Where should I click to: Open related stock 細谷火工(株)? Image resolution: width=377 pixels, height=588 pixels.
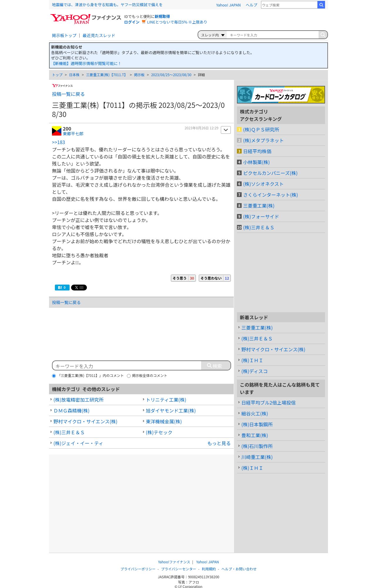(x=255, y=414)
